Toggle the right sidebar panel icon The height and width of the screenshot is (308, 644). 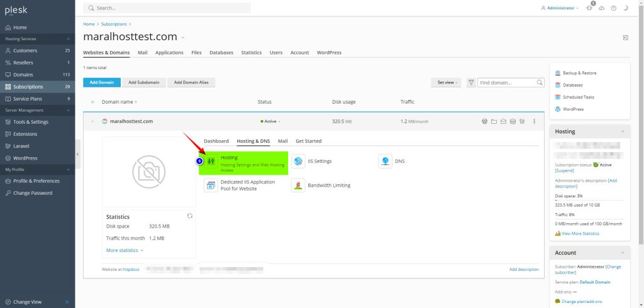(x=625, y=38)
